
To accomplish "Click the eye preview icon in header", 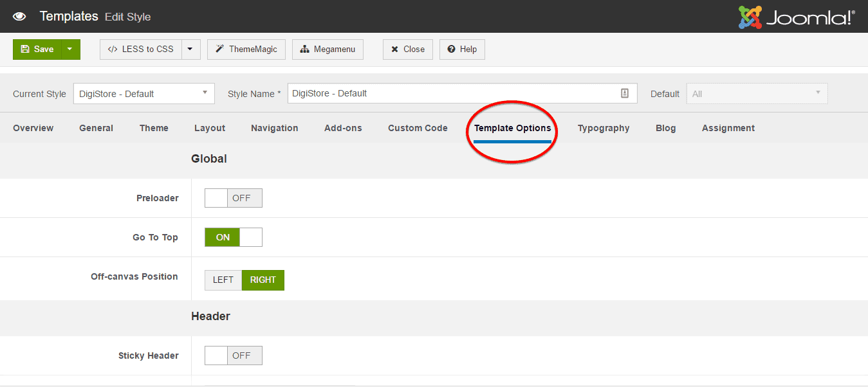I will click(x=19, y=17).
